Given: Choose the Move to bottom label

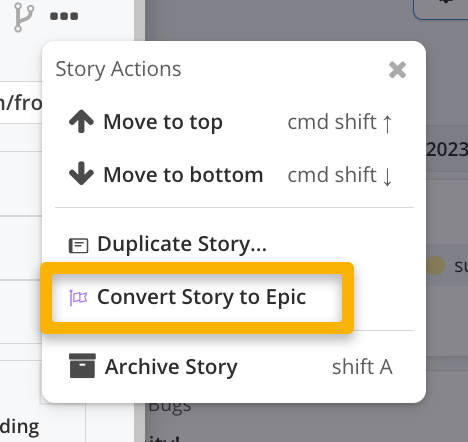Looking at the screenshot, I should 183,175.
